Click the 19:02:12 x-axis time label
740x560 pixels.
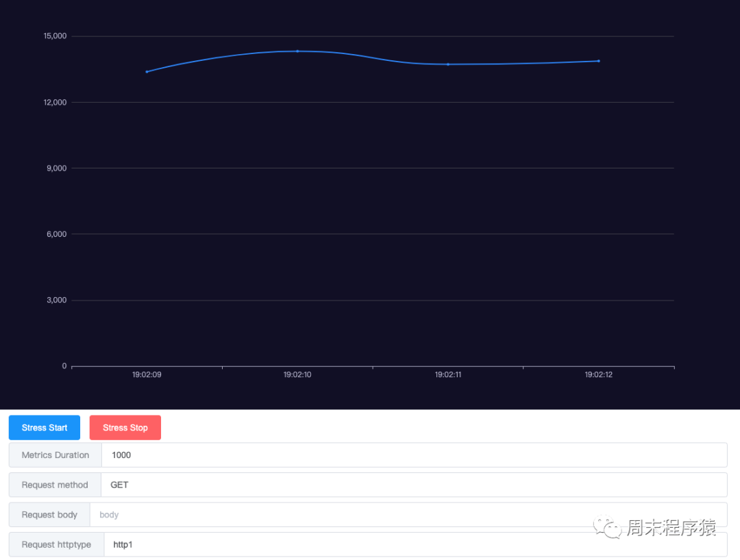point(598,374)
